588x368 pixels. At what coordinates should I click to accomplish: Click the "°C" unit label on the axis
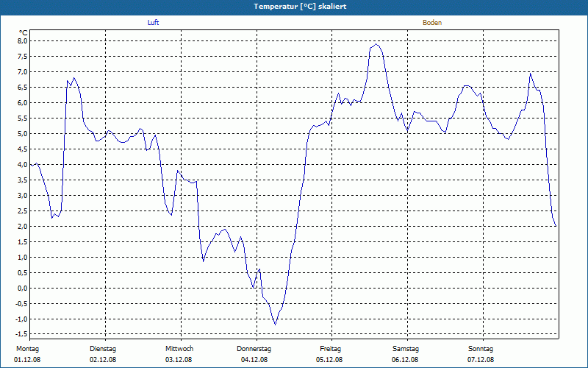click(24, 33)
